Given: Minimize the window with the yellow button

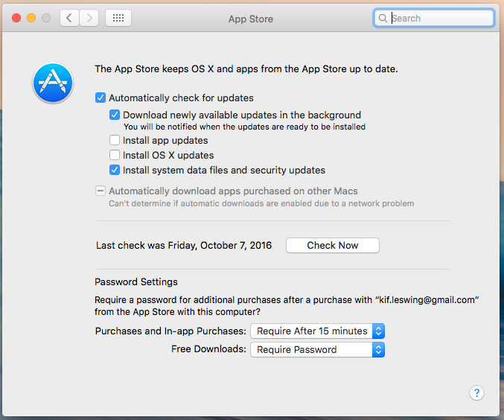Looking at the screenshot, I should coord(31,18).
